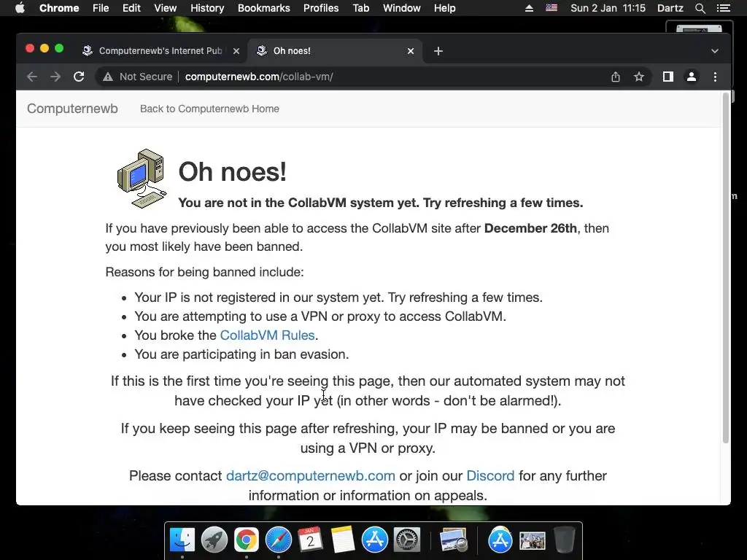Image resolution: width=747 pixels, height=560 pixels.
Task: Close the Oh noes! tab
Action: [x=411, y=51]
